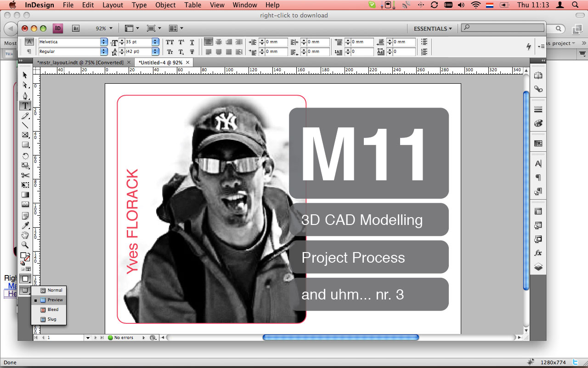Viewport: 588px width, 368px height.
Task: Open the Helvetica font family dropdown
Action: pyautogui.click(x=104, y=42)
